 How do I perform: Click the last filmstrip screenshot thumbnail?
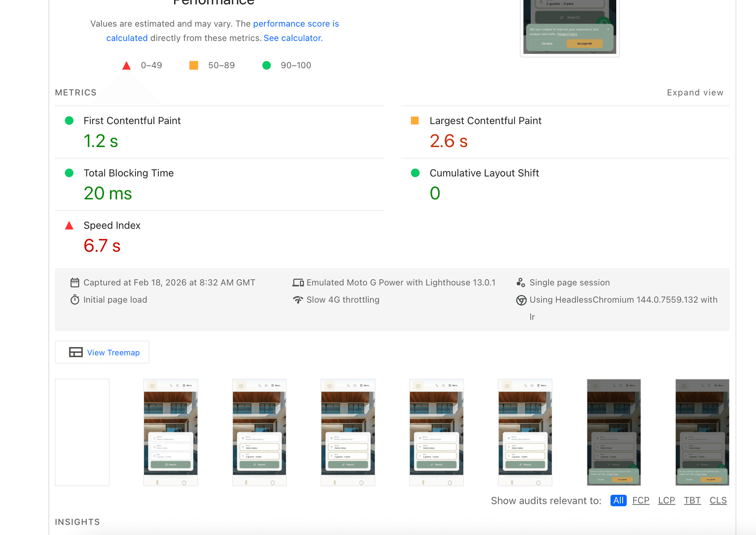[702, 432]
